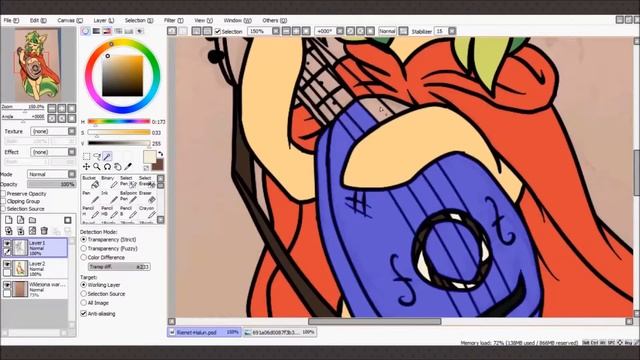Click the zoom in button in toolbar
This screenshot has width=640, height=360.
coord(296,31)
